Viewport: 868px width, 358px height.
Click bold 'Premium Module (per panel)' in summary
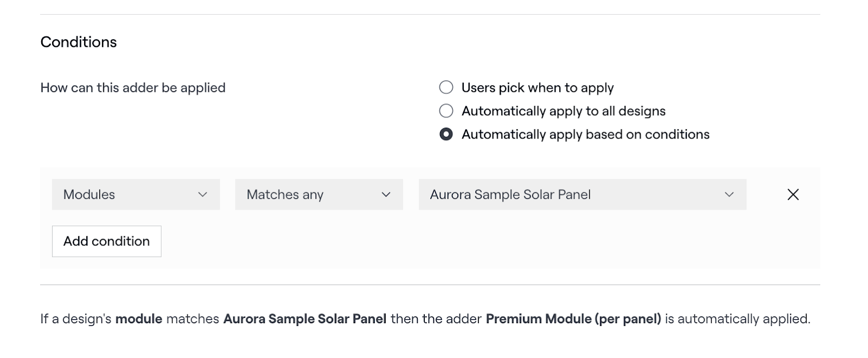[573, 319]
